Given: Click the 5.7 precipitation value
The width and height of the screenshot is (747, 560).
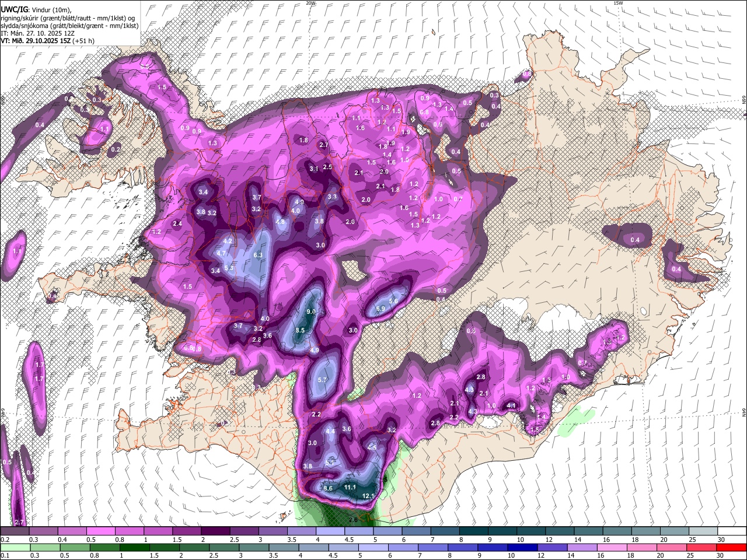Looking at the screenshot, I should [322, 380].
